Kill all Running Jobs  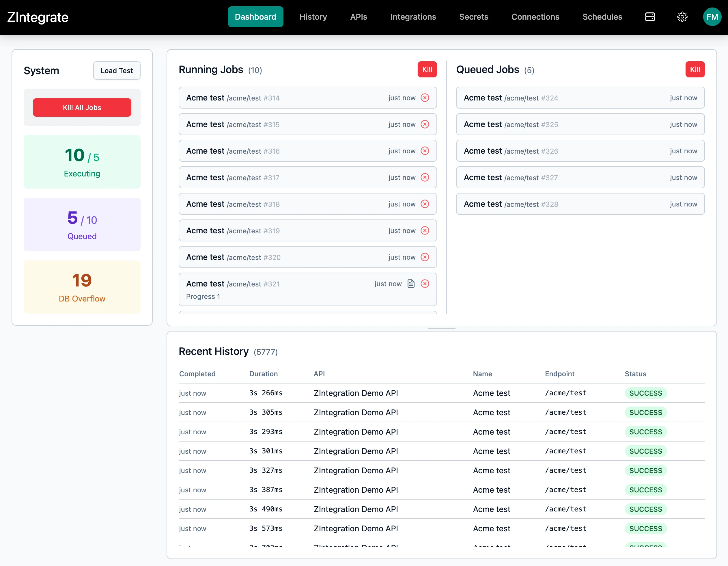click(427, 69)
